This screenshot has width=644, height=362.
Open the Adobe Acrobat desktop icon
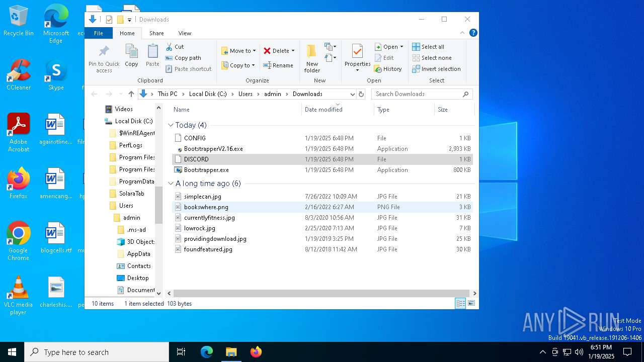[x=19, y=133]
